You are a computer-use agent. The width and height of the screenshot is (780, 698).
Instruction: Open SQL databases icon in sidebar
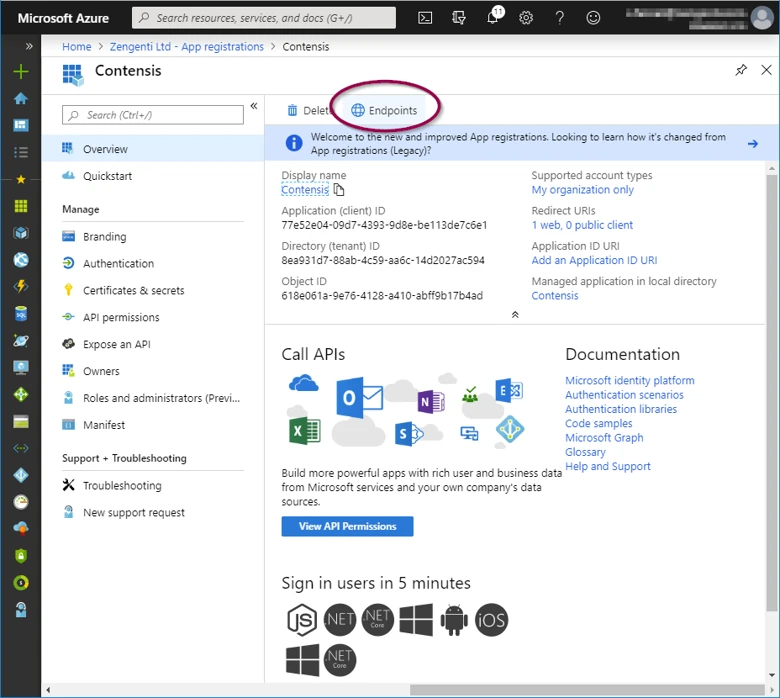tap(21, 314)
